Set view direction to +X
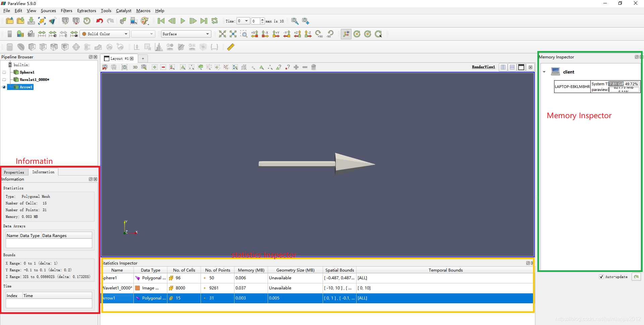Viewport: 644px width, 325px height. click(255, 34)
